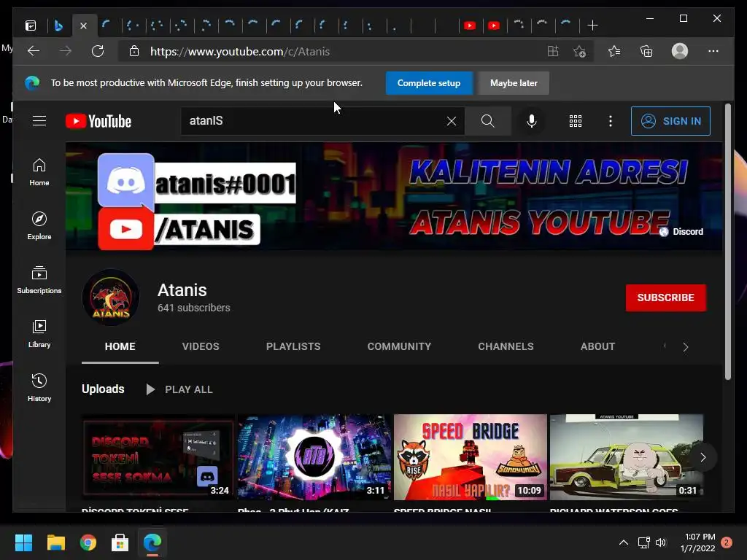Open the Windows Start menu
The width and height of the screenshot is (747, 560).
(x=23, y=542)
